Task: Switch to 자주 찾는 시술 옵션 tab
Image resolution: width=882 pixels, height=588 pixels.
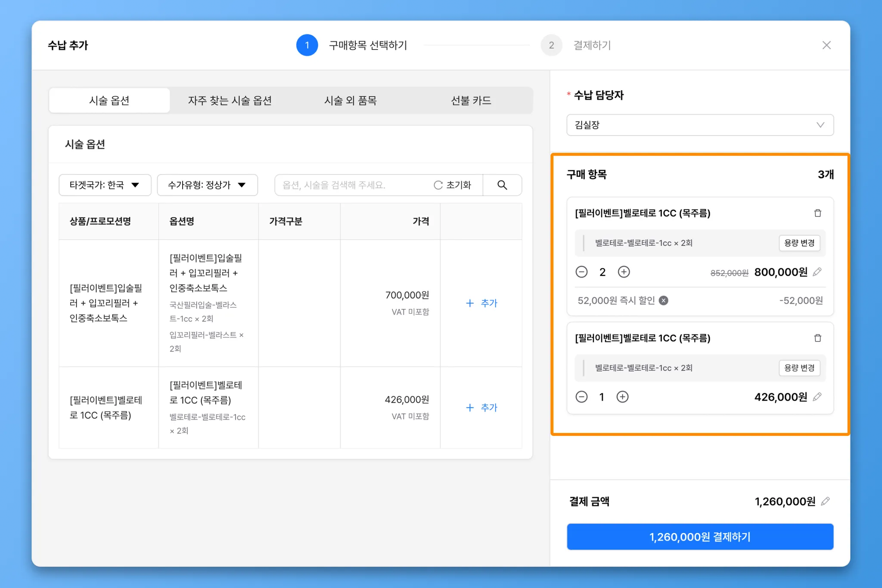Action: click(x=230, y=100)
